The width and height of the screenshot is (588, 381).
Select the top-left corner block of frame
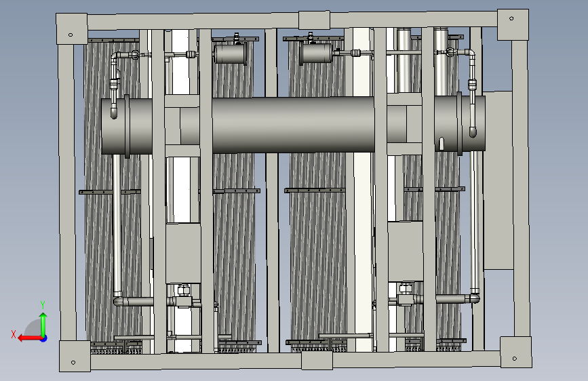coord(72,29)
